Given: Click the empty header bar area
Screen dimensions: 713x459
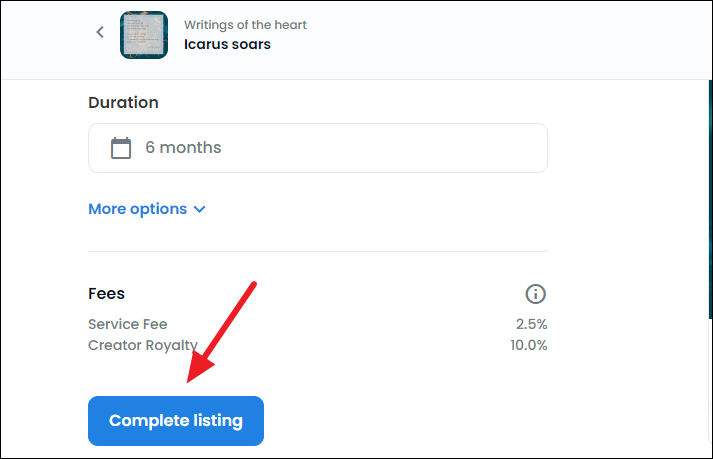Looking at the screenshot, I should click(x=500, y=39).
